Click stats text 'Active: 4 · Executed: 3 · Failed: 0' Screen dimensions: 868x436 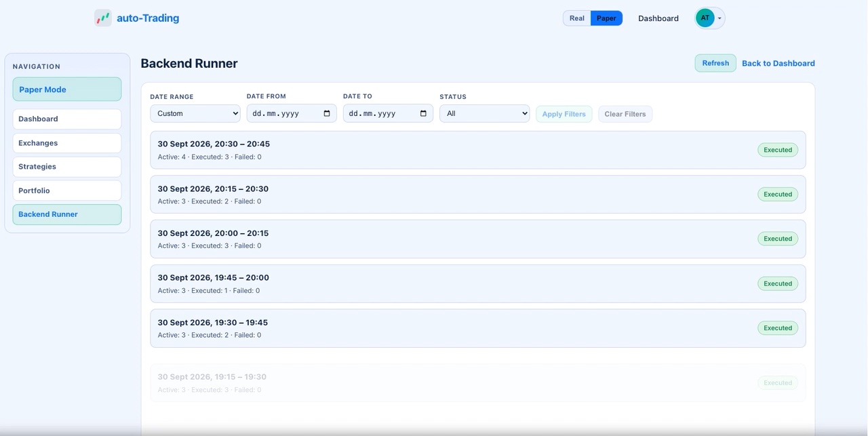click(x=210, y=157)
